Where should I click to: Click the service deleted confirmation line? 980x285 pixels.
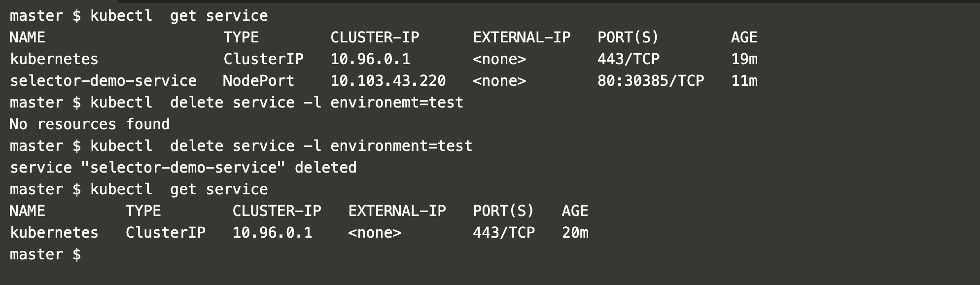click(183, 168)
